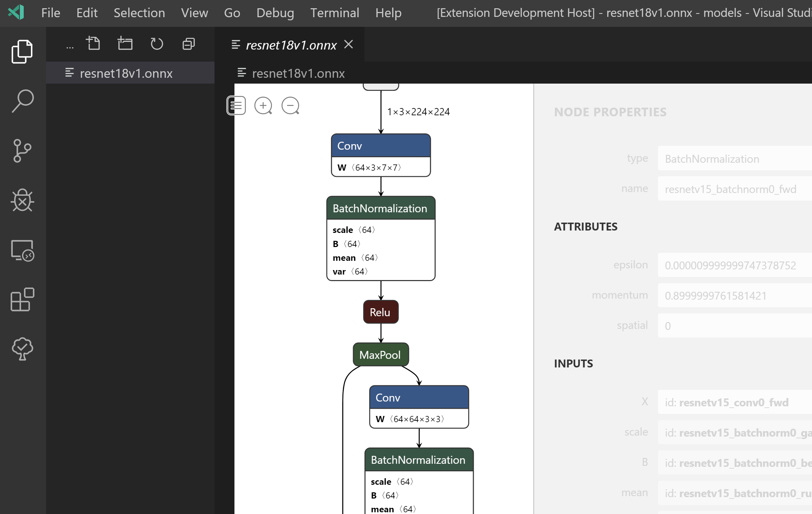
Task: Refresh the explorer file list
Action: (157, 44)
